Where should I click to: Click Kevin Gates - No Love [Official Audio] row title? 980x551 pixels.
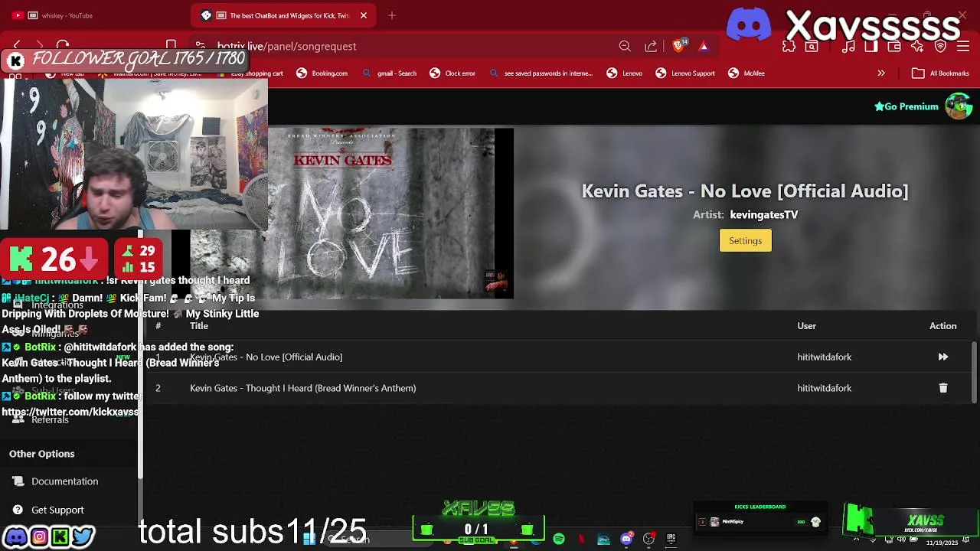coord(266,357)
